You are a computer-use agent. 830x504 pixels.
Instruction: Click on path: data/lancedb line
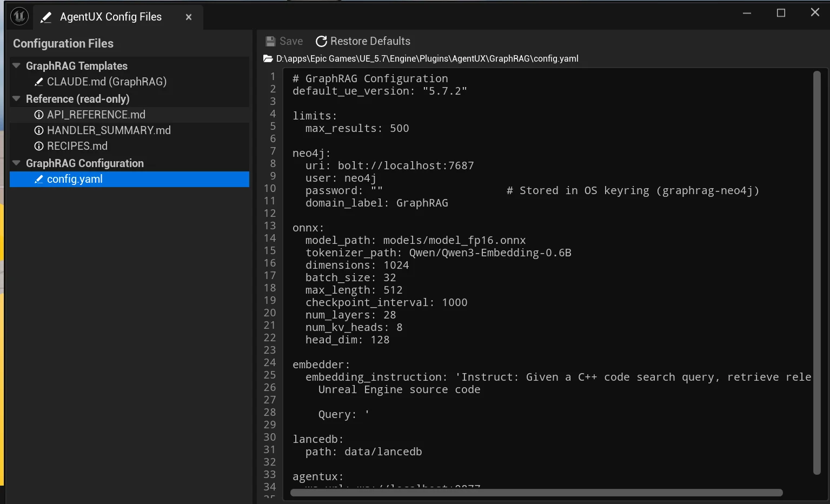pos(364,452)
